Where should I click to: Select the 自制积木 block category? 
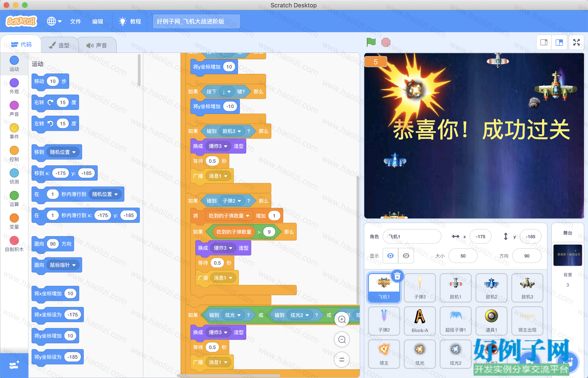click(14, 244)
